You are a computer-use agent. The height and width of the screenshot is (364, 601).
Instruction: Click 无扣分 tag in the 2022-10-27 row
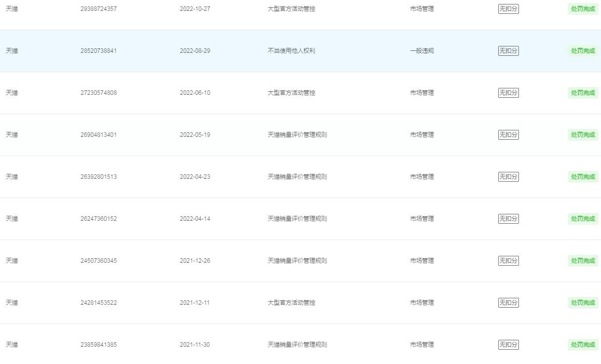(509, 9)
